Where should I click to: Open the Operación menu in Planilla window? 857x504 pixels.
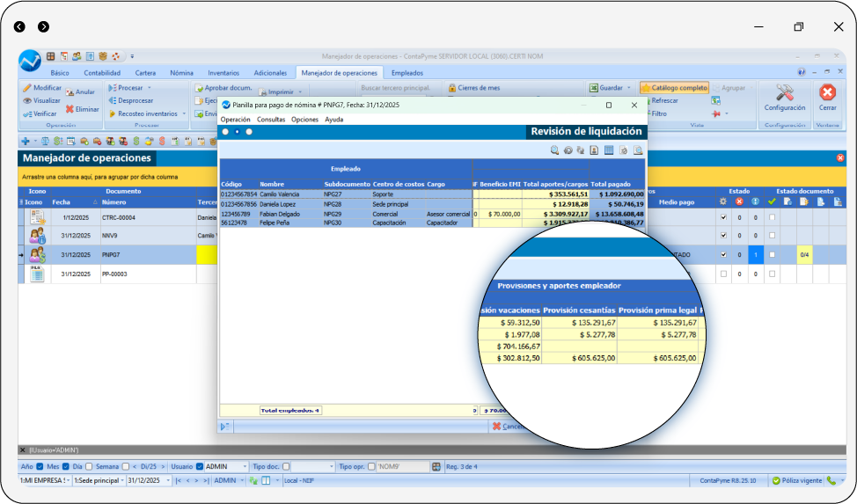point(236,120)
